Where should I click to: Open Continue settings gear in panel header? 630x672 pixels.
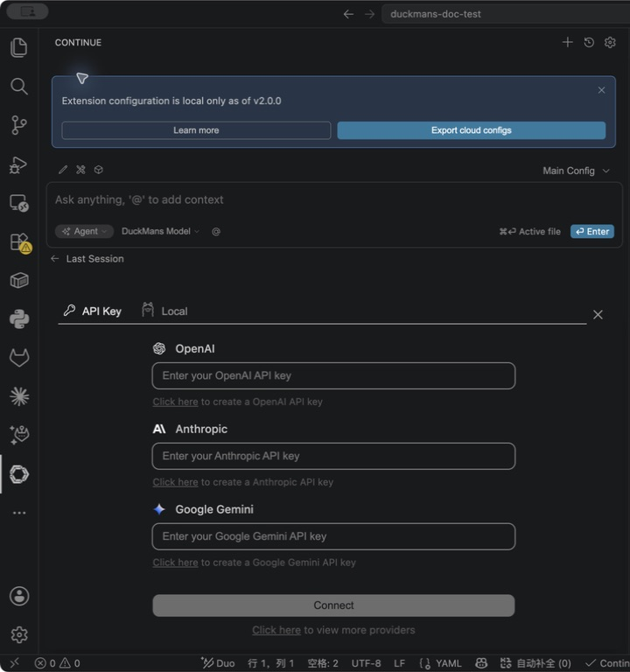point(610,42)
